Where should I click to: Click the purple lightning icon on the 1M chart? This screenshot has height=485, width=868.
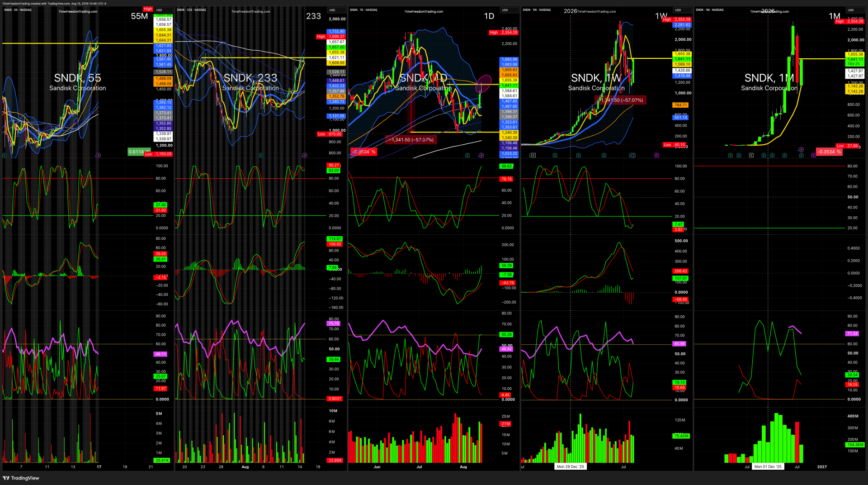(801, 149)
